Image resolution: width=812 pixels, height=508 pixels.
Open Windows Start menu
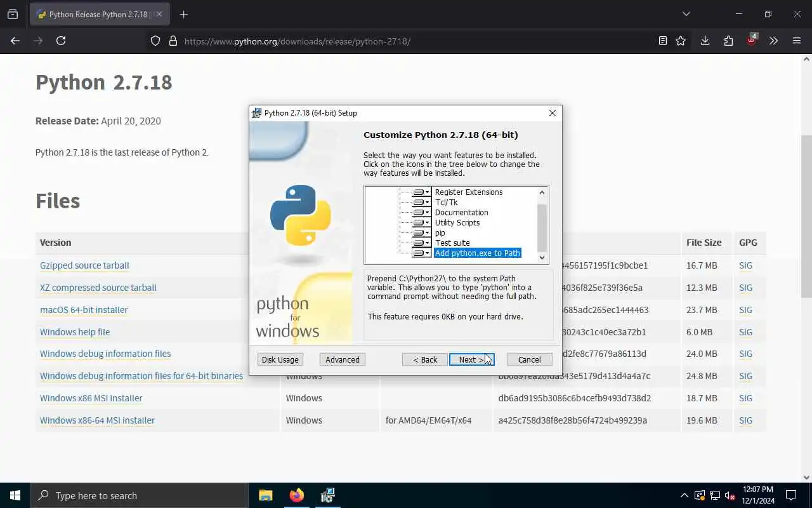[15, 495]
